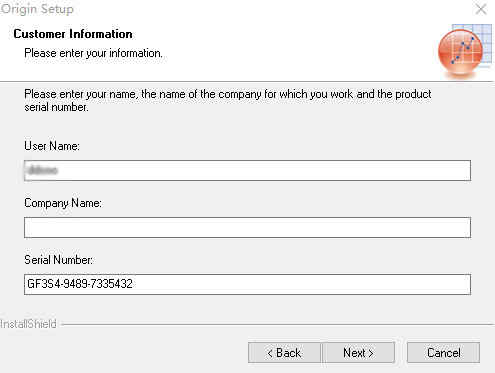Click the InstallShield branding text
Viewport: 495px width, 373px height.
tap(28, 324)
